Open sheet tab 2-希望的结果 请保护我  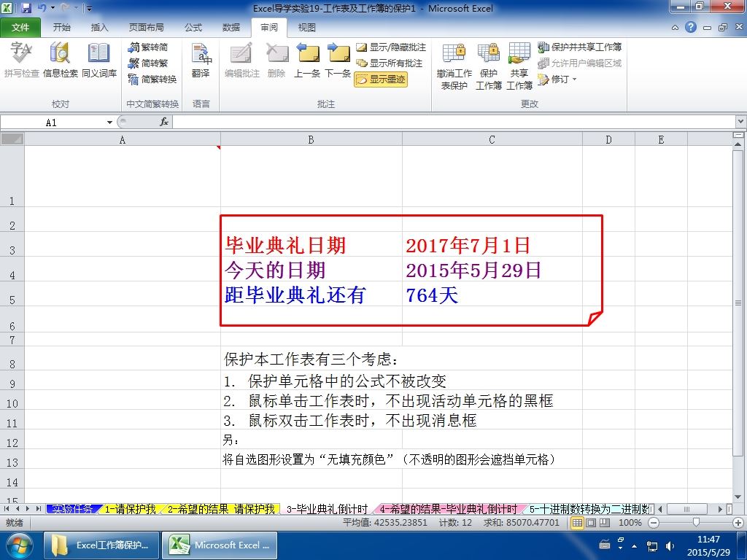coord(221,509)
